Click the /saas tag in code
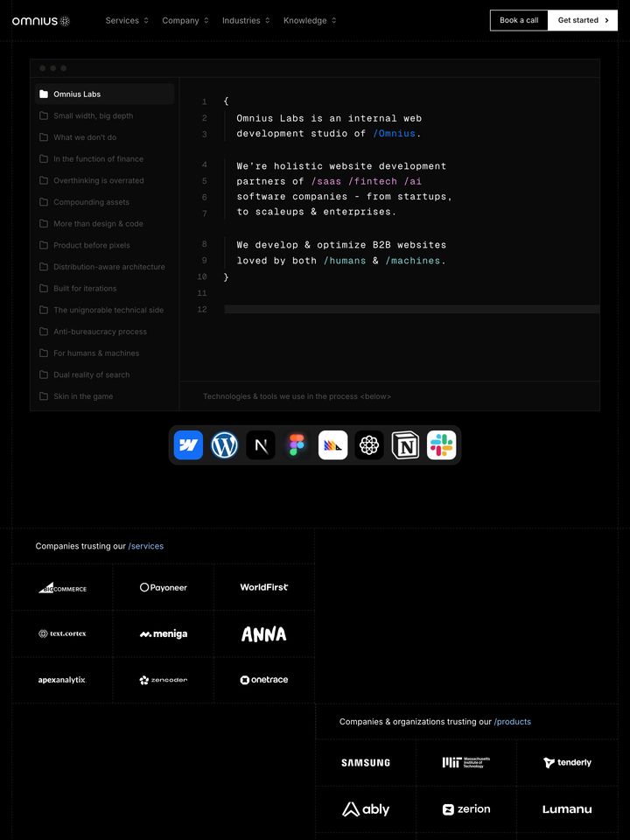 click(326, 181)
